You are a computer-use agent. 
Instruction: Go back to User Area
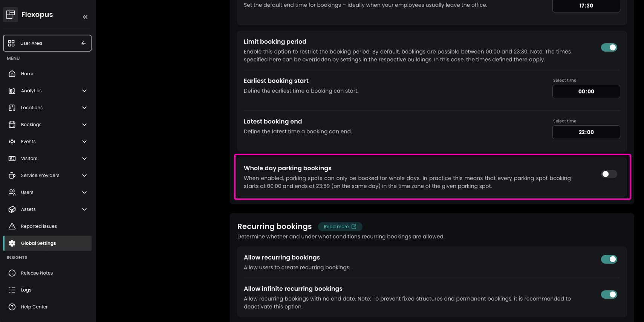[x=47, y=43]
